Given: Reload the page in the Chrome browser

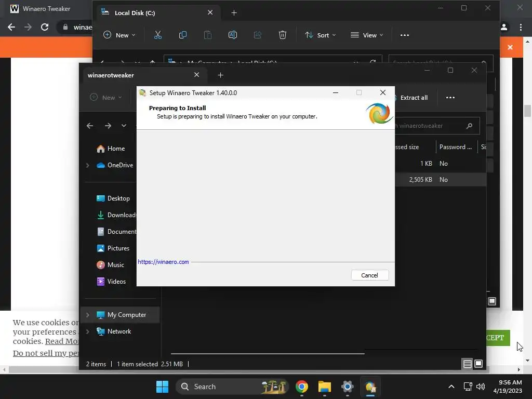Looking at the screenshot, I should (45, 27).
